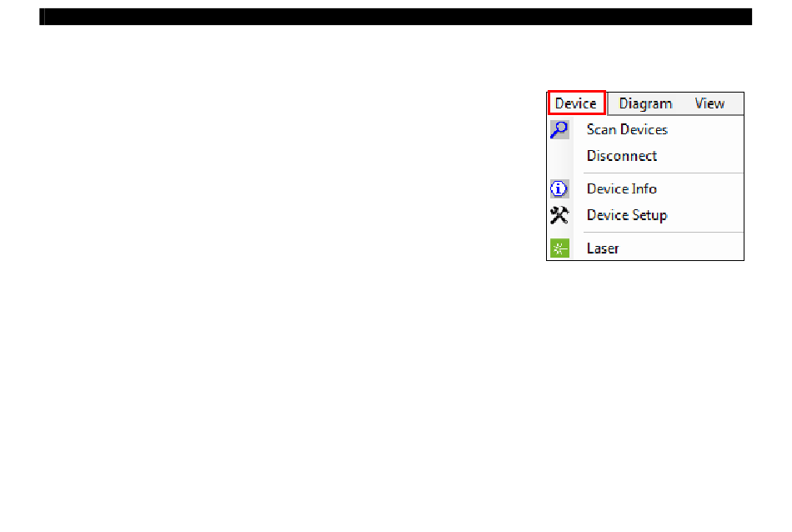Toggle the Laser on via its label

click(603, 248)
